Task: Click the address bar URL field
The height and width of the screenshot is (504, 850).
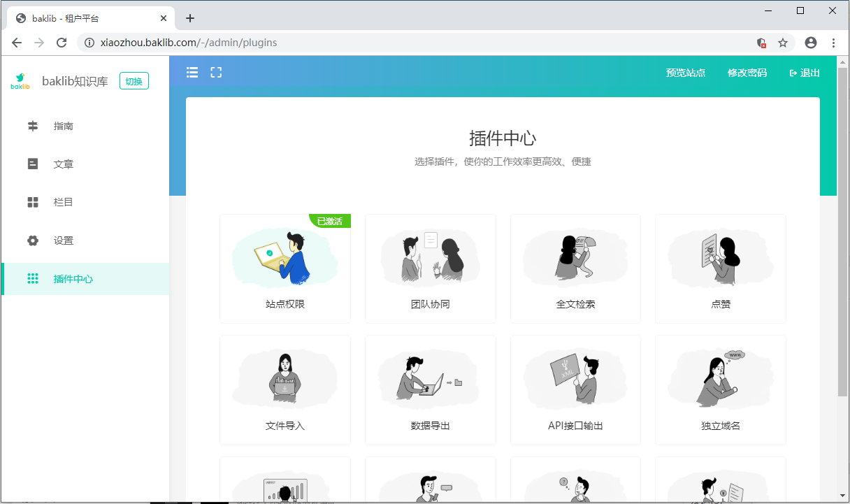Action: [x=419, y=43]
